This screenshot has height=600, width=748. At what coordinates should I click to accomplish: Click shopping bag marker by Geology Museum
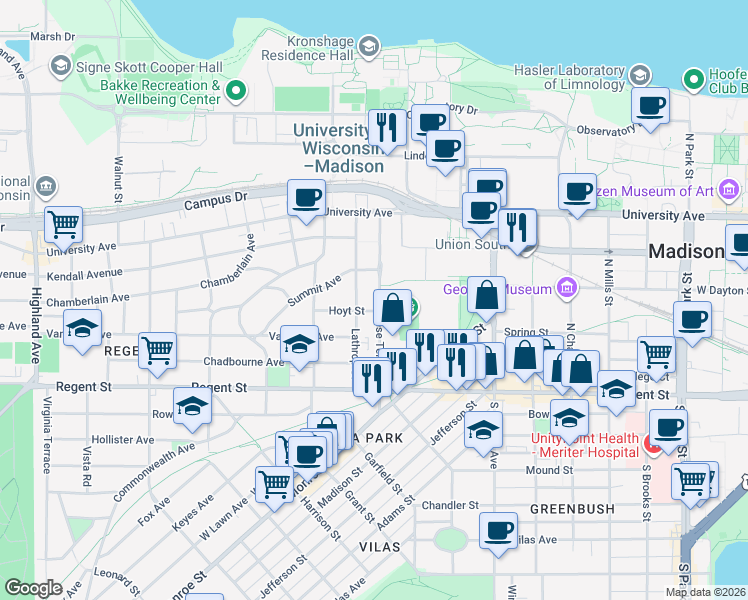click(x=486, y=294)
